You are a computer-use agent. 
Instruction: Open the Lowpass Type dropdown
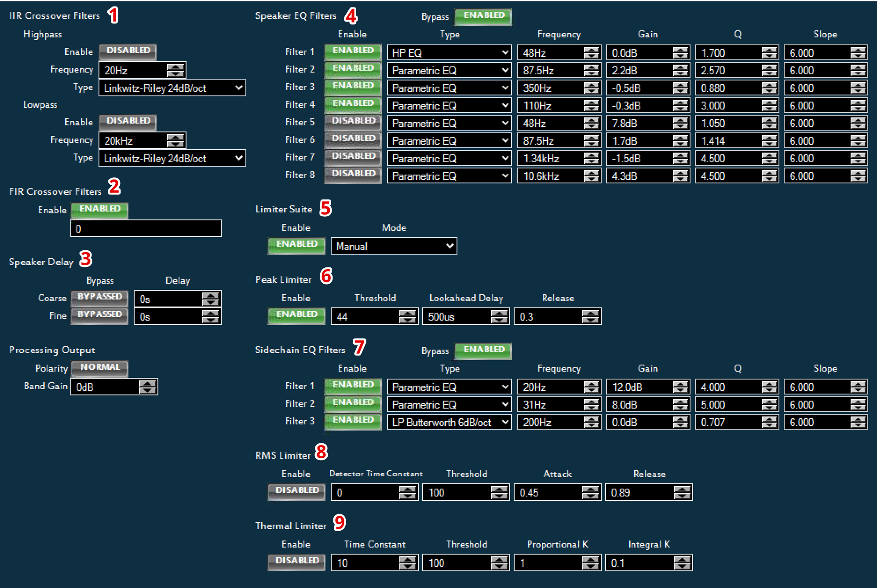click(x=172, y=158)
